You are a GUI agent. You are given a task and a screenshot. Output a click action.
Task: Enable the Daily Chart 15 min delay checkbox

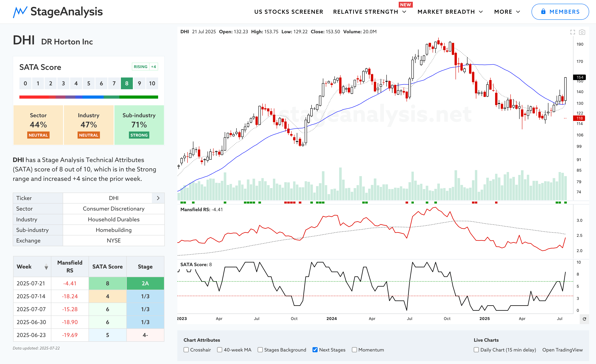(476, 350)
